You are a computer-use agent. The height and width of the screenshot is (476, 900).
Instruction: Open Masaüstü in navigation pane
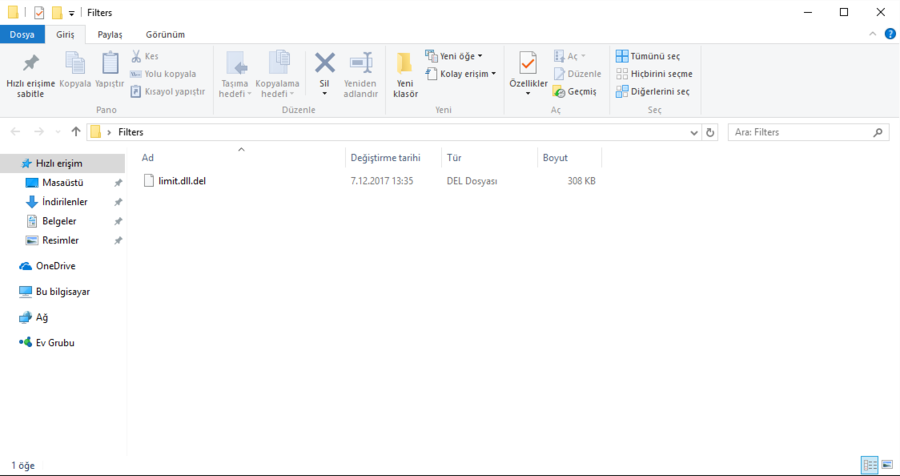pos(62,183)
